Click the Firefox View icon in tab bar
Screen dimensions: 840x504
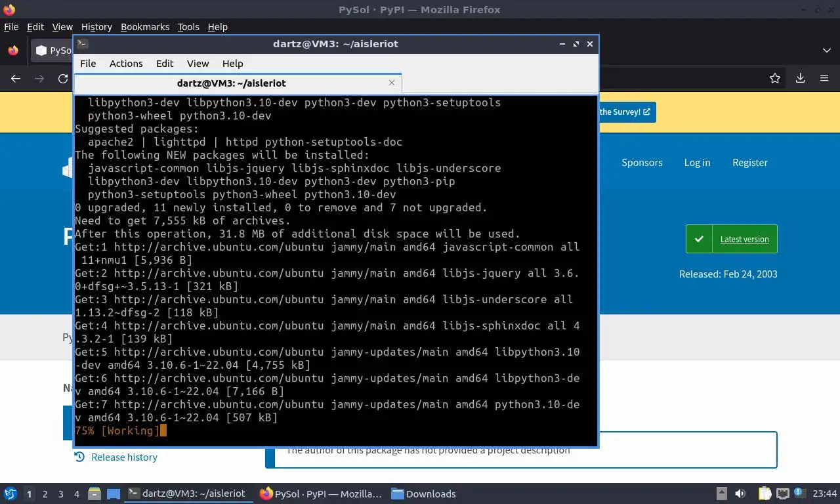12,51
